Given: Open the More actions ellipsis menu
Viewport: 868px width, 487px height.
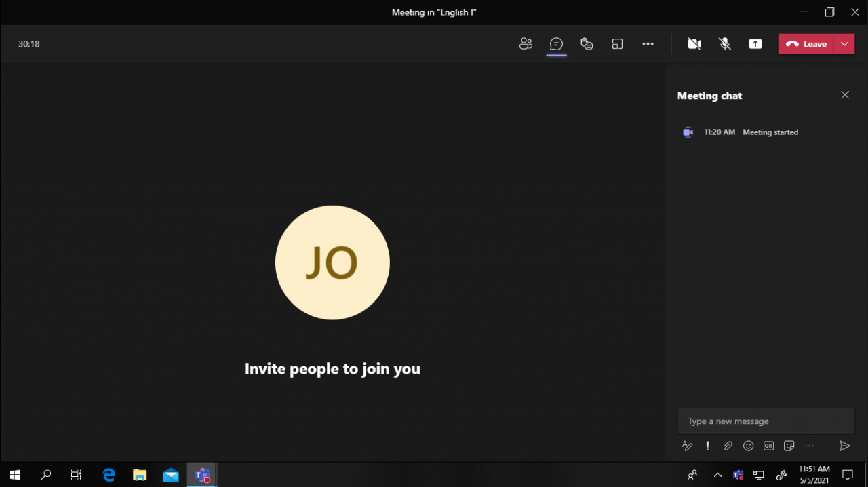Looking at the screenshot, I should pos(648,44).
